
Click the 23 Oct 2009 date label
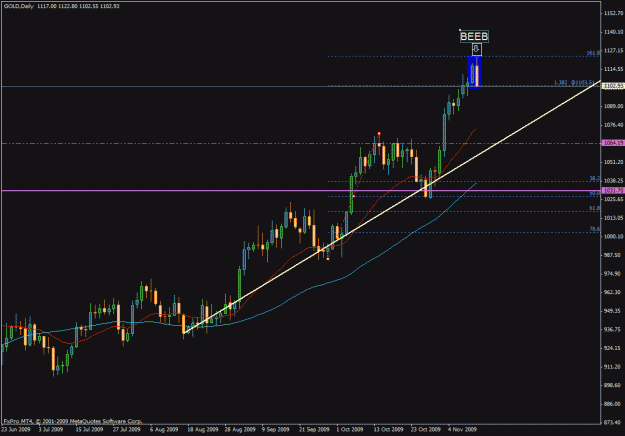click(426, 430)
